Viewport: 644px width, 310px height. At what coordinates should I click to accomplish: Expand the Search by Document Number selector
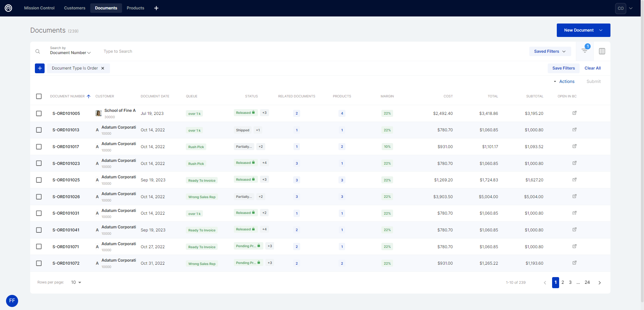click(x=70, y=53)
